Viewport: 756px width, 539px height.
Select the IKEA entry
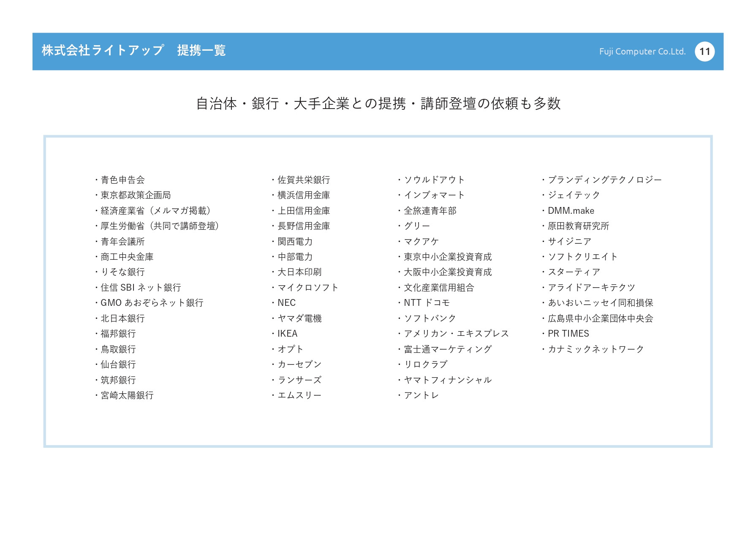(284, 334)
